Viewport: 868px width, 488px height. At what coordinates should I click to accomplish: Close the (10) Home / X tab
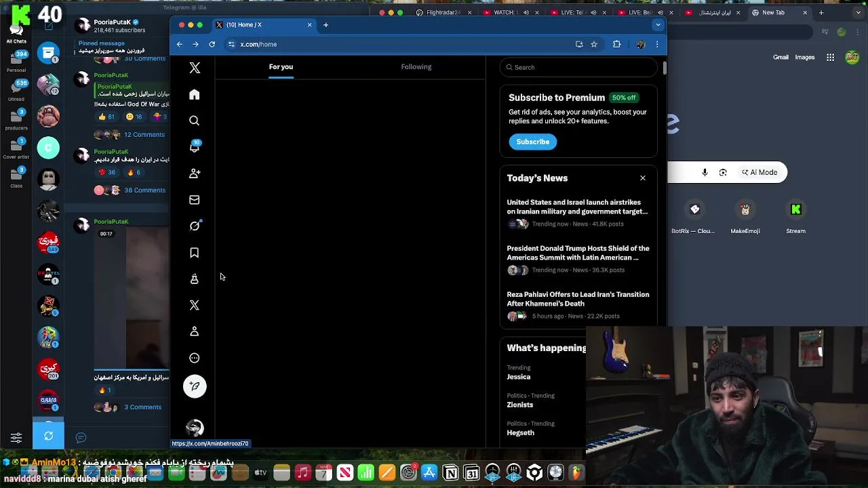click(310, 25)
